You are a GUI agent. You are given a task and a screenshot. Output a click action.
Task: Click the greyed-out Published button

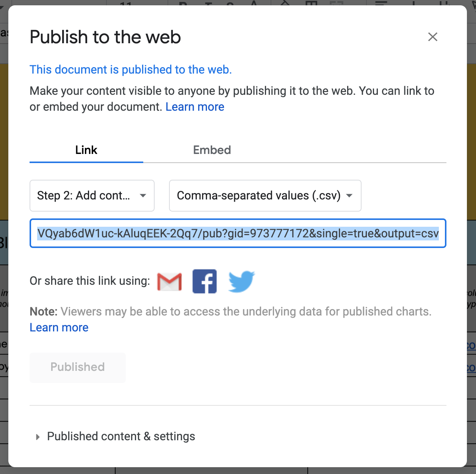point(78,367)
